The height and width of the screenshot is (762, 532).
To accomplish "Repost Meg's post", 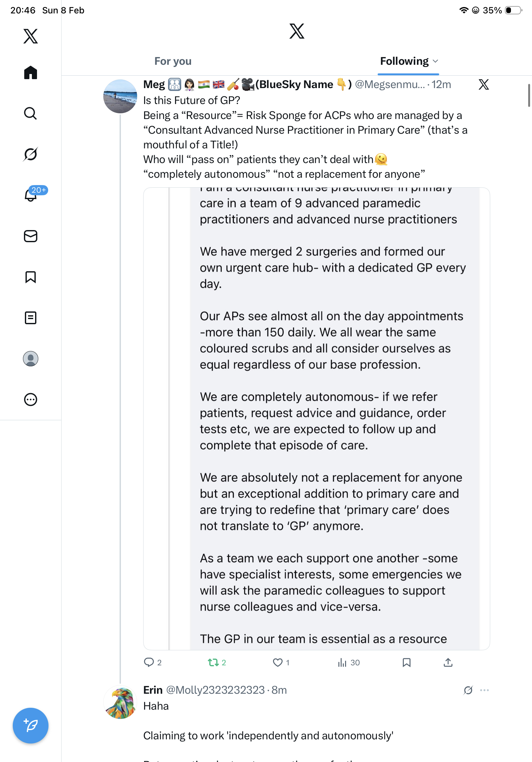I will click(213, 662).
